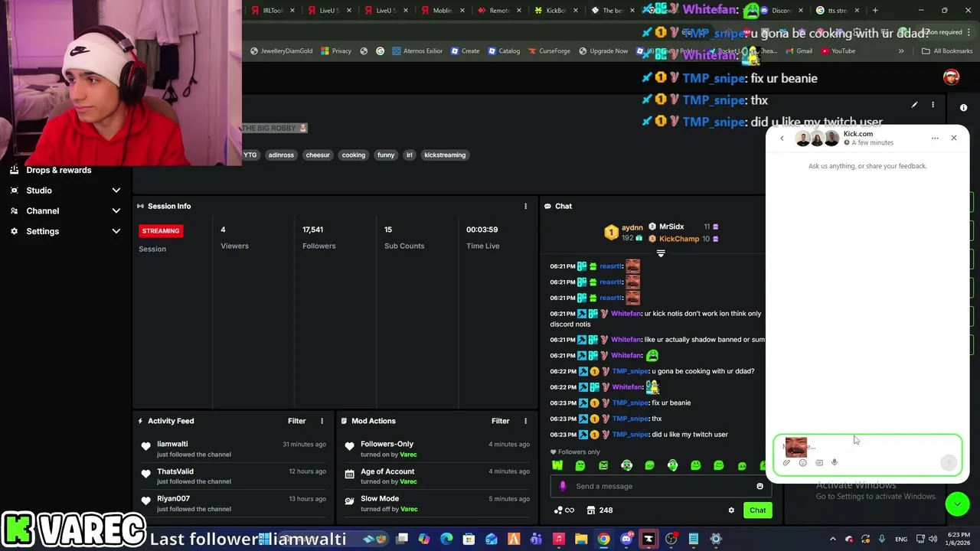Open the Activity Feed Filter
Viewport: 980px width, 551px height.
coord(296,421)
